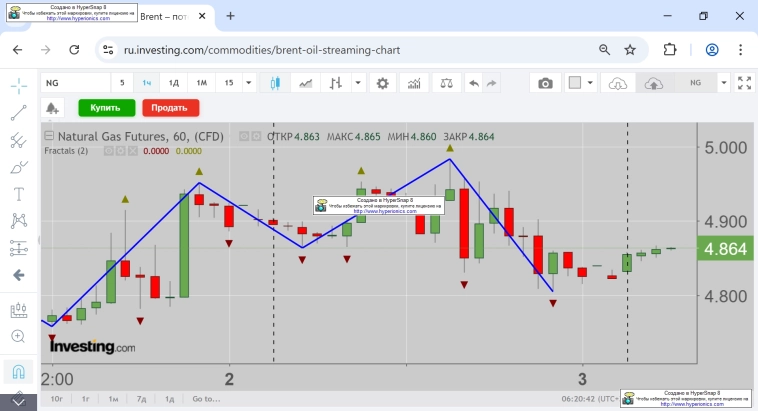Open the timeframe dropdown next to 15

click(250, 84)
